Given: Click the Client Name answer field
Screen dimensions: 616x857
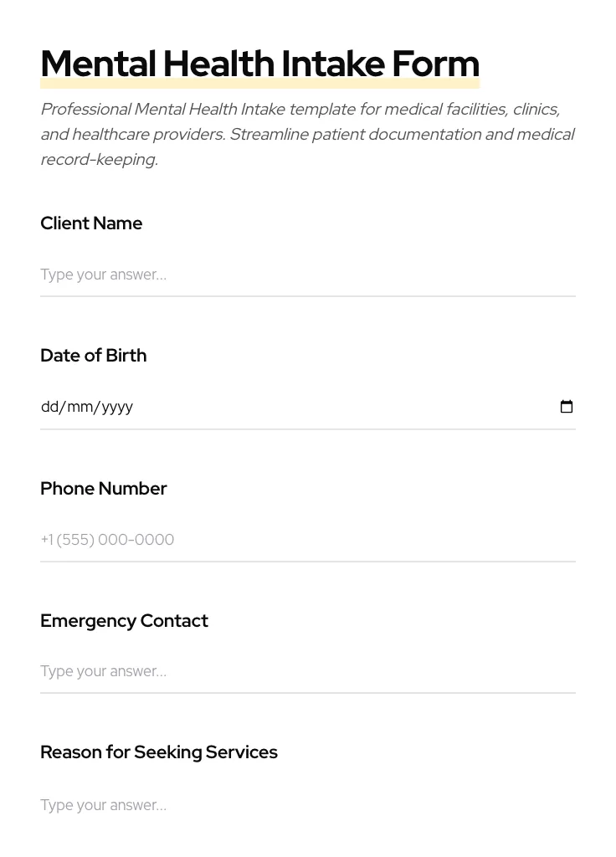Looking at the screenshot, I should (x=307, y=275).
